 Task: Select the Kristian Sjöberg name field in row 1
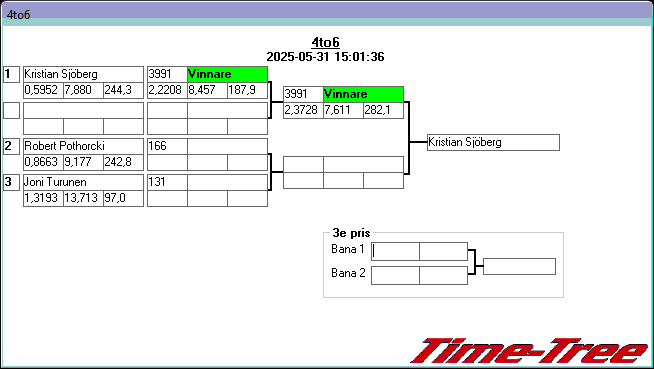[x=83, y=74]
